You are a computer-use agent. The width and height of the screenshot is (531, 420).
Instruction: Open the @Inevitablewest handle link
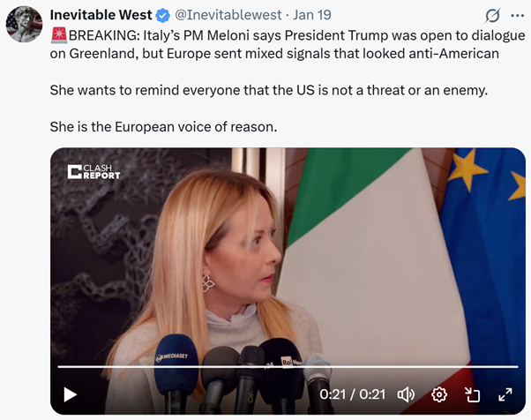click(228, 15)
